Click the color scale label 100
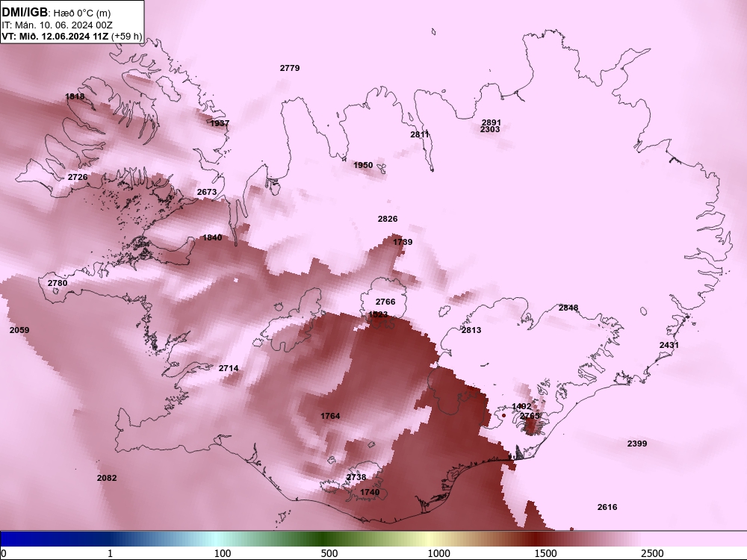 pyautogui.click(x=223, y=553)
